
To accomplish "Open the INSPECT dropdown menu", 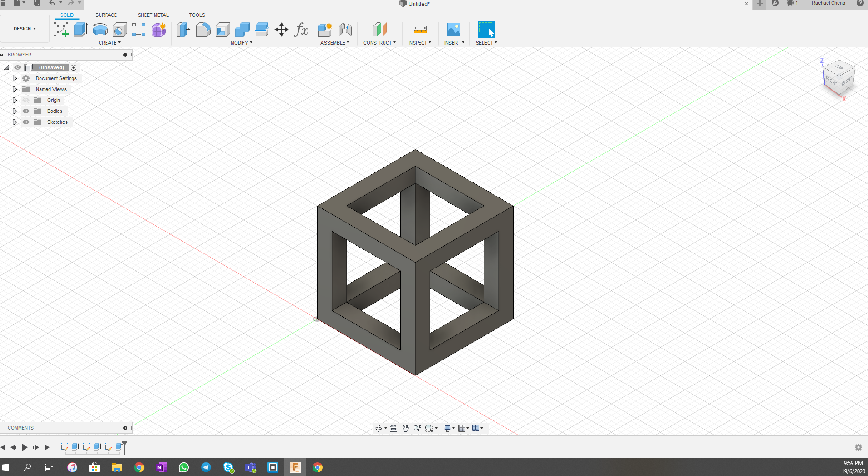I will click(420, 43).
